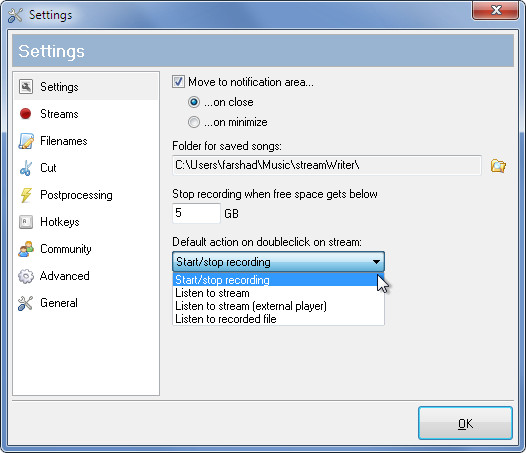Image resolution: width=526 pixels, height=453 pixels.
Task: Uncheck Move to notification area checkbox
Action: pos(178,82)
